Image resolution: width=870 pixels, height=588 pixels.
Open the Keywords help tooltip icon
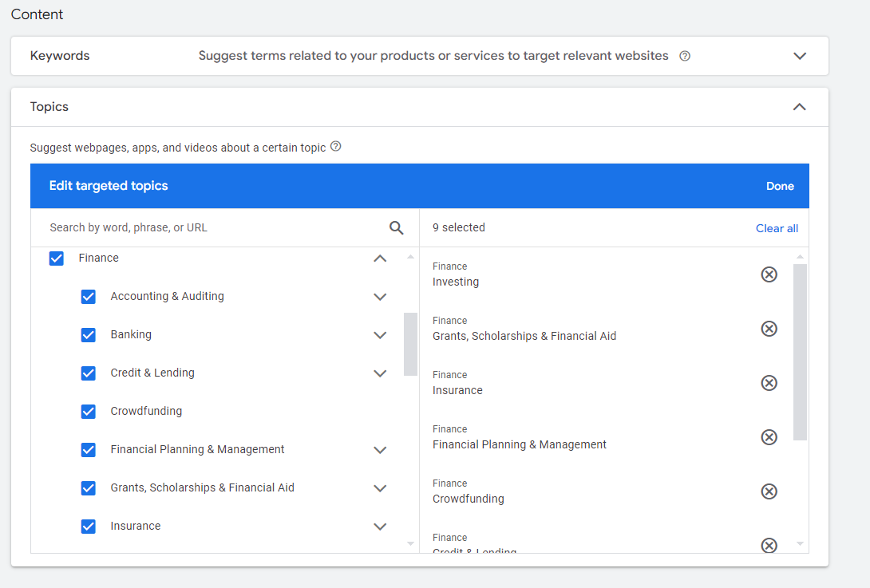pyautogui.click(x=685, y=56)
